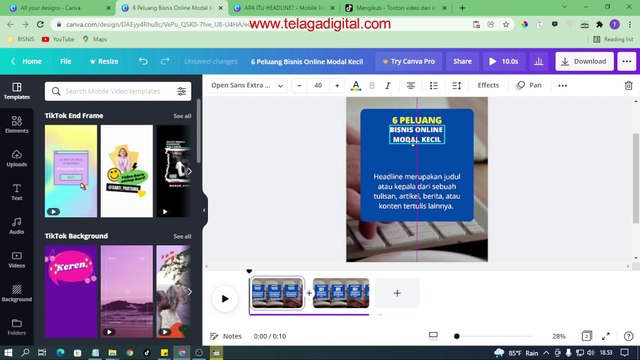Image resolution: width=640 pixels, height=360 pixels.
Task: Open more toolbar options ellipsis
Action: [562, 85]
